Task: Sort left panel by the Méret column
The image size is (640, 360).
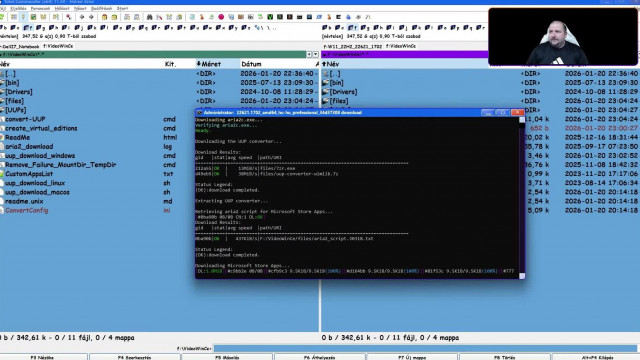Action: coord(218,64)
